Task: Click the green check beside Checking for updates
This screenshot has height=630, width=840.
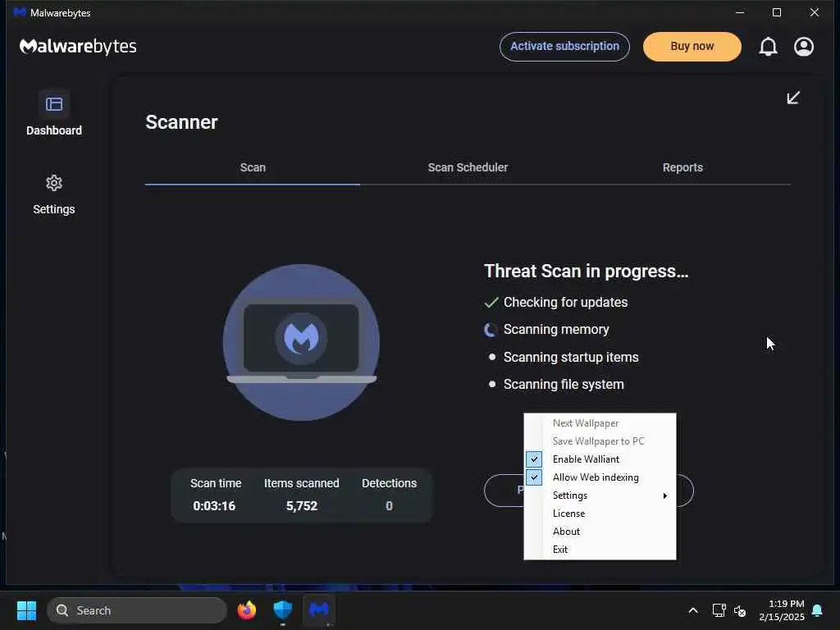Action: coord(491,303)
